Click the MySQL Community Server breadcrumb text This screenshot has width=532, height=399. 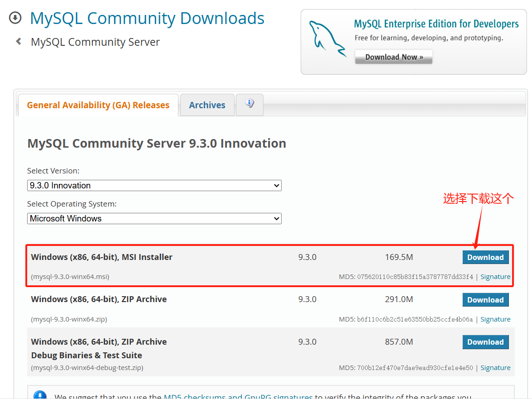click(x=96, y=42)
